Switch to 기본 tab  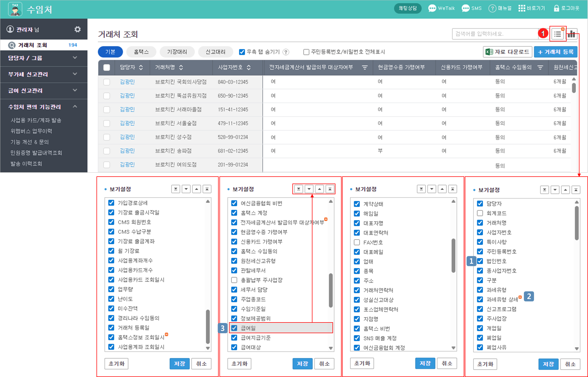coord(110,52)
